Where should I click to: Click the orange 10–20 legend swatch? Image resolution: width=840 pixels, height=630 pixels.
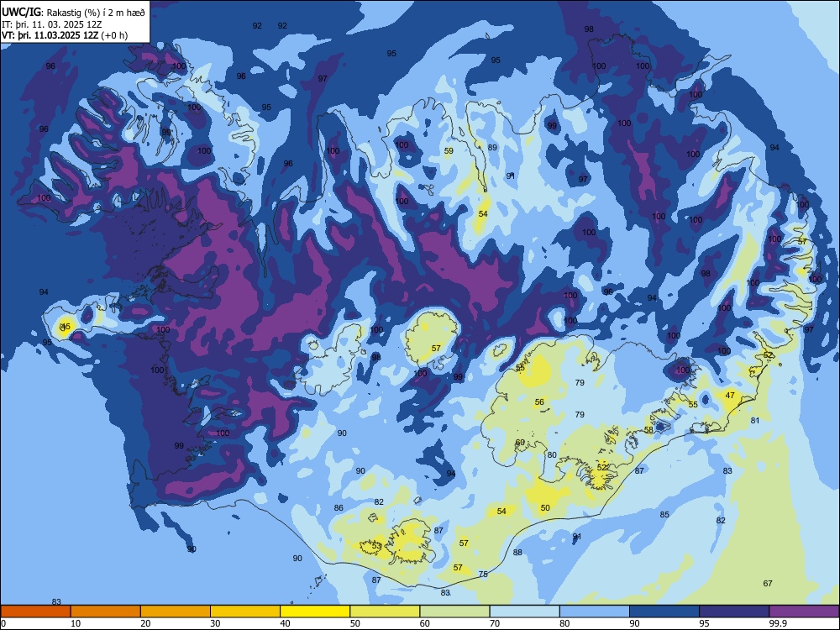[106, 612]
